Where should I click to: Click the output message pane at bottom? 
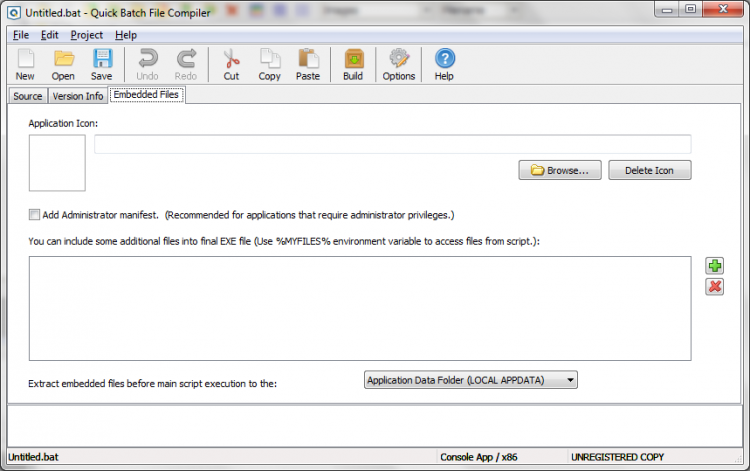[x=375, y=426]
